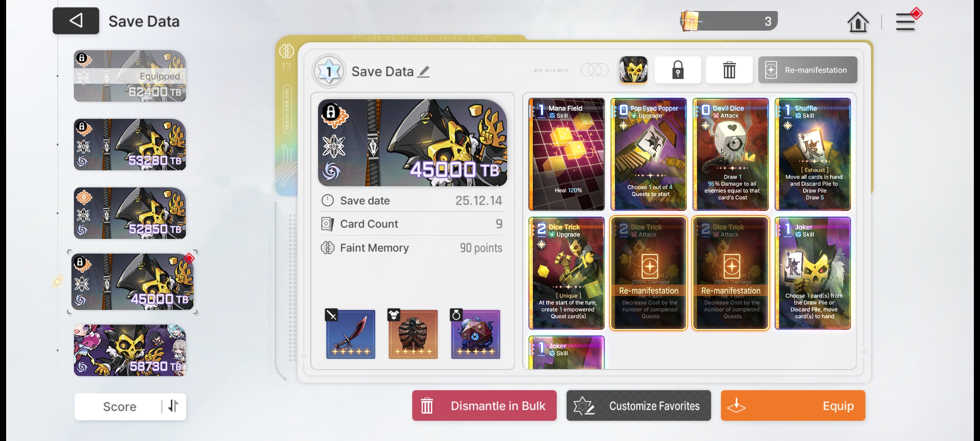The image size is (980, 441).
Task: Open Customize Favorites
Action: 639,405
